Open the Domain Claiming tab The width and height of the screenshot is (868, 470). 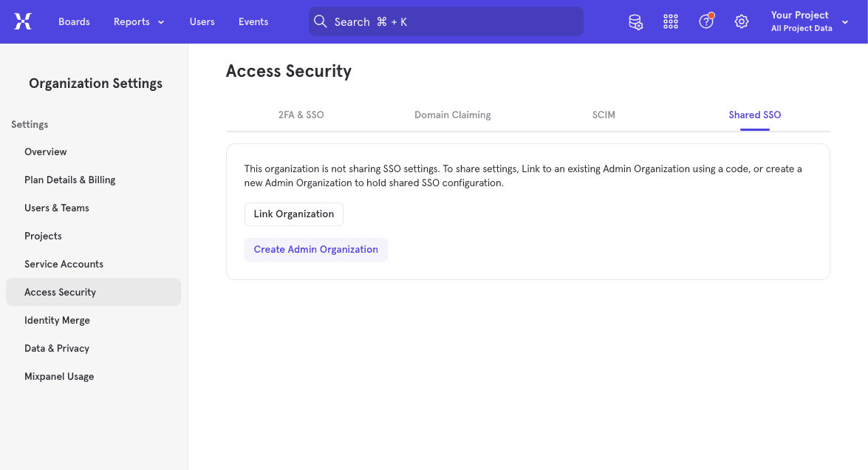pos(452,115)
